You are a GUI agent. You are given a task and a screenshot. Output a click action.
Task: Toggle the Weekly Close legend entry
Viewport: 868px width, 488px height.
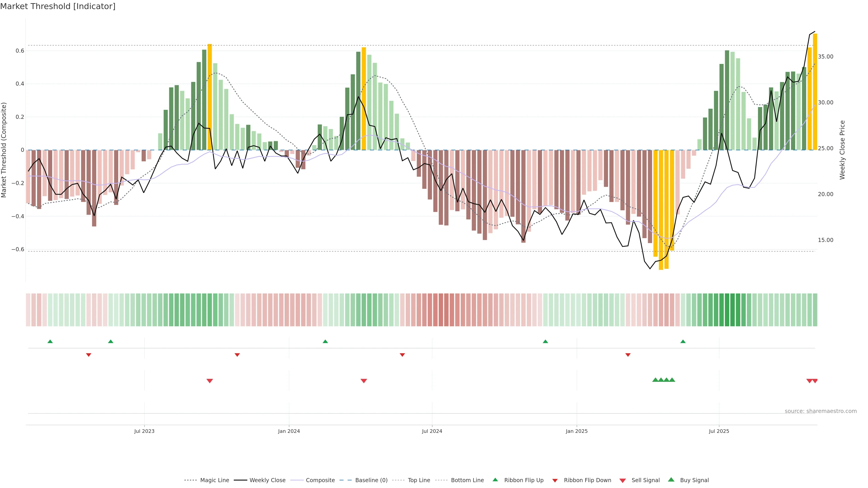[267, 480]
